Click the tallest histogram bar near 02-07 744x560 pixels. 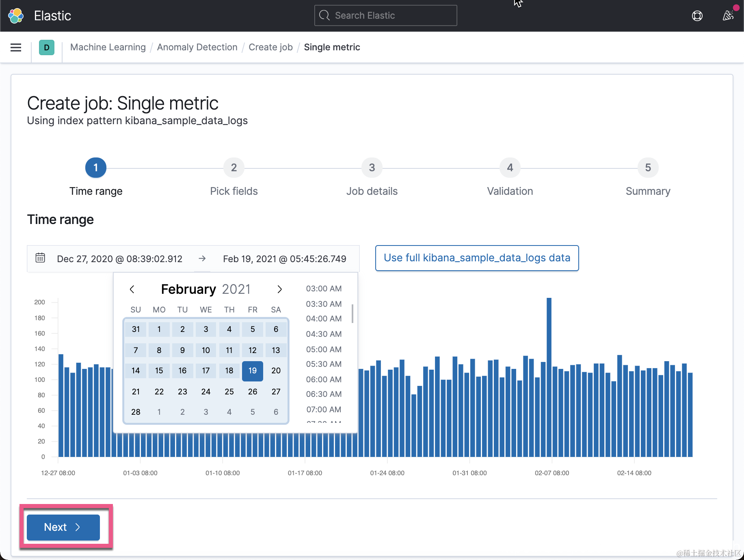pos(549,377)
